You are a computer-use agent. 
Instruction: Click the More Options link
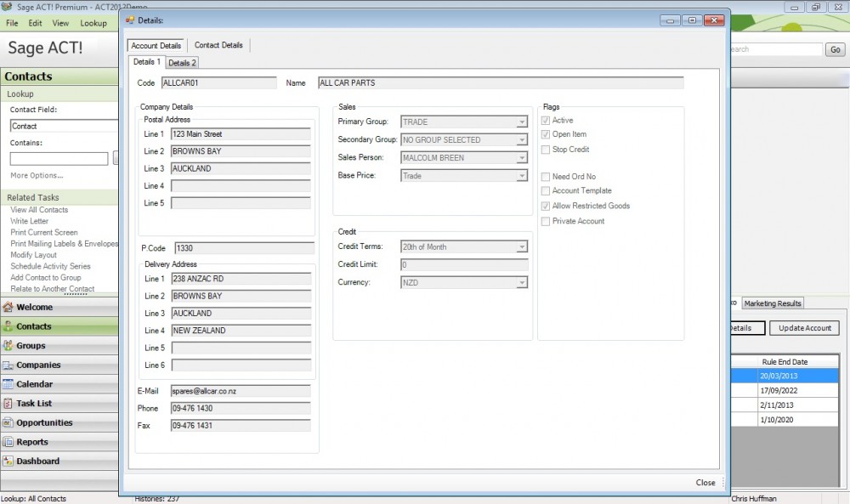coord(37,176)
